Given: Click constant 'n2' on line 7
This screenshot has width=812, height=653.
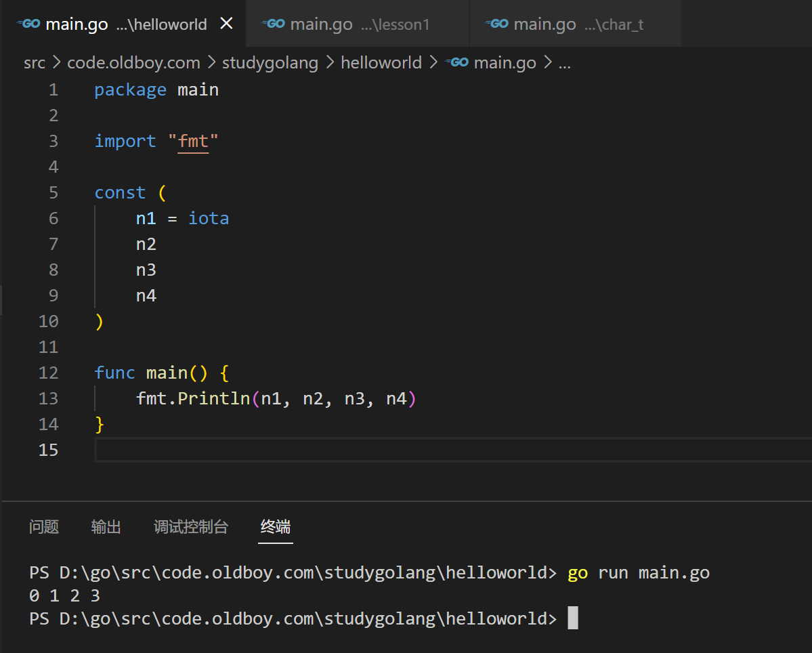Looking at the screenshot, I should pos(146,245).
